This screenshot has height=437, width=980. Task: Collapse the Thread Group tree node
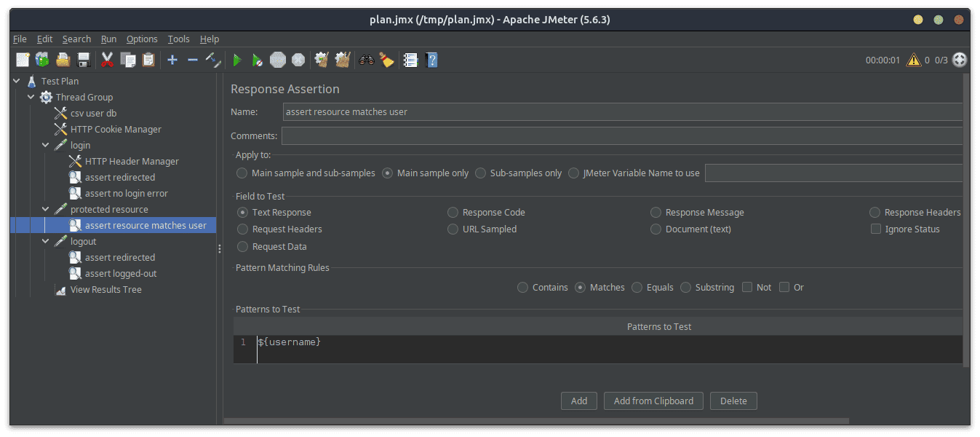tap(31, 98)
